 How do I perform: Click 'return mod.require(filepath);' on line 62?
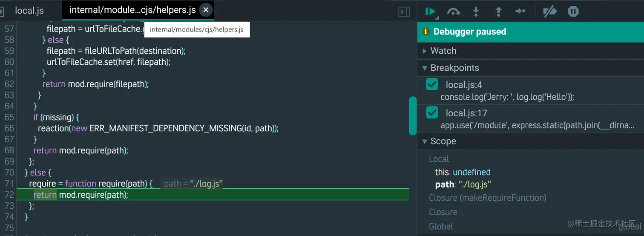[x=96, y=84]
